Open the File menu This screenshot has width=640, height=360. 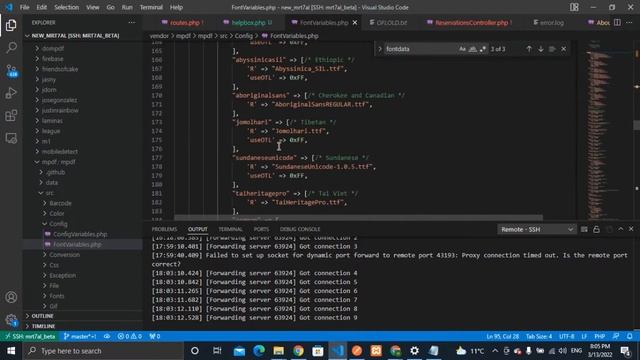[24, 7]
